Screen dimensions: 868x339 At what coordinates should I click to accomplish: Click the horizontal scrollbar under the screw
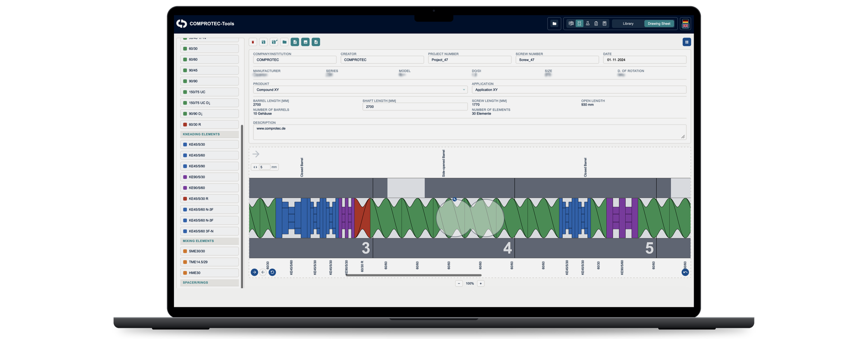[413, 275]
